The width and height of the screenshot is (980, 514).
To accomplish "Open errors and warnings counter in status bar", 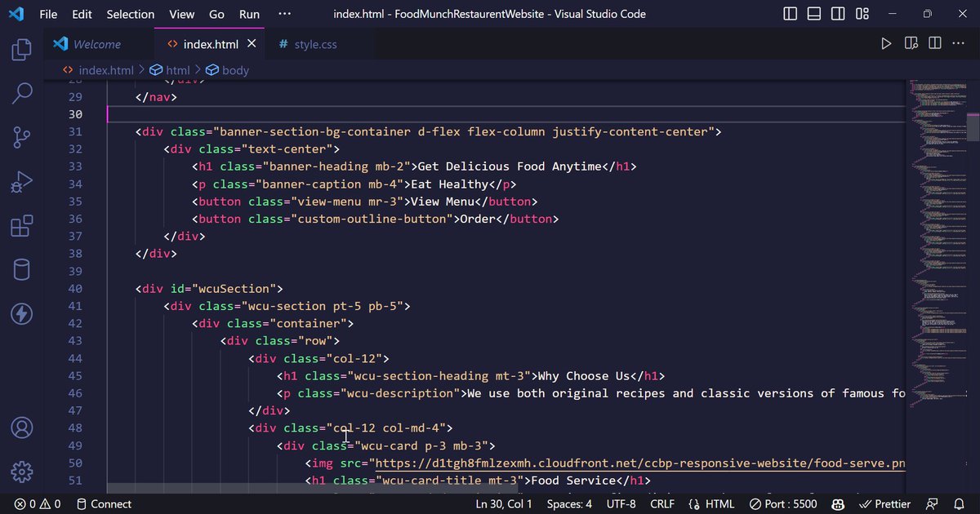I will pyautogui.click(x=38, y=504).
